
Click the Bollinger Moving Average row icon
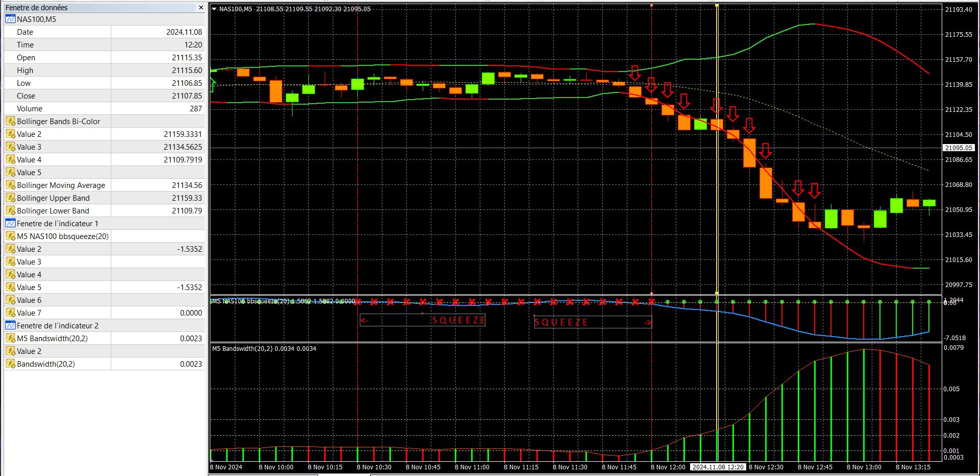click(10, 185)
